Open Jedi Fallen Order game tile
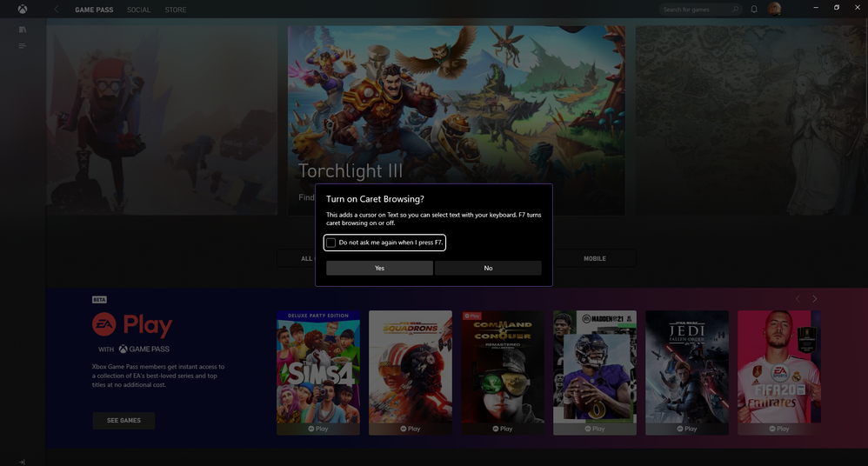This screenshot has height=466, width=868. coord(687,372)
